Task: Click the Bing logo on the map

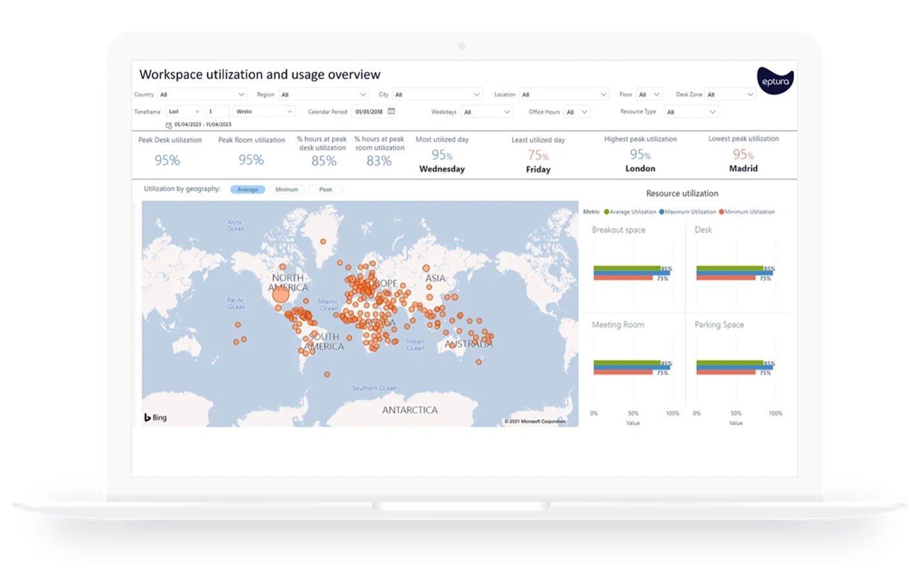Action: tap(155, 417)
